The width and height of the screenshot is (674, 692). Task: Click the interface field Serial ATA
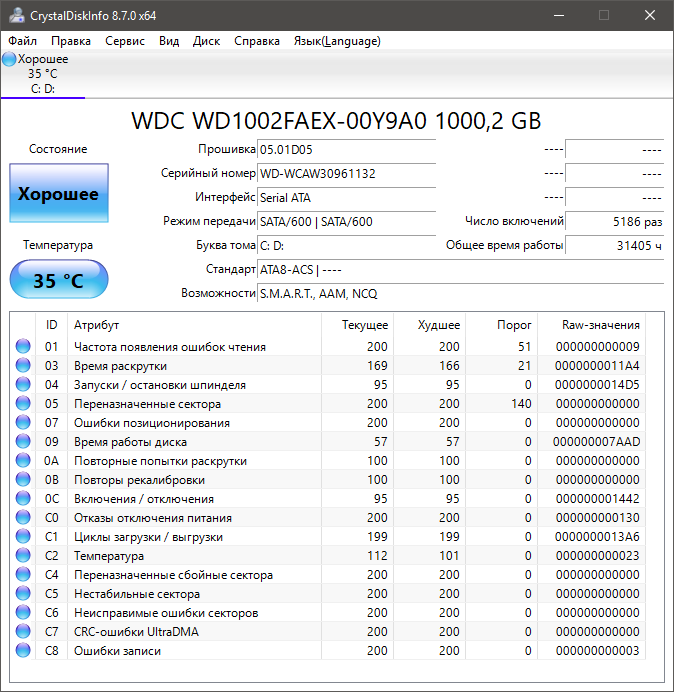coord(346,197)
